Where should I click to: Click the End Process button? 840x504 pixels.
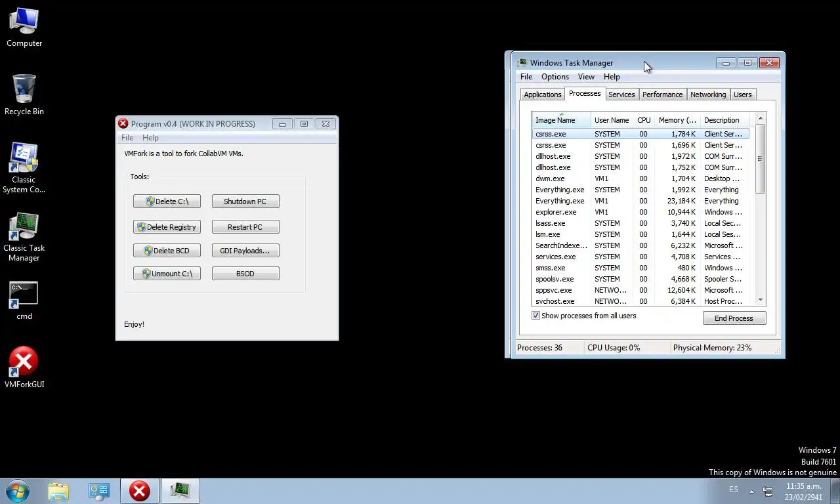734,318
